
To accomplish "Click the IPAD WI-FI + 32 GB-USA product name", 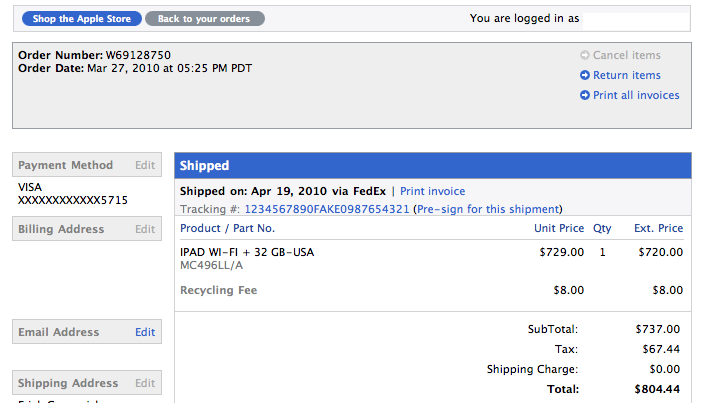I will click(x=247, y=253).
